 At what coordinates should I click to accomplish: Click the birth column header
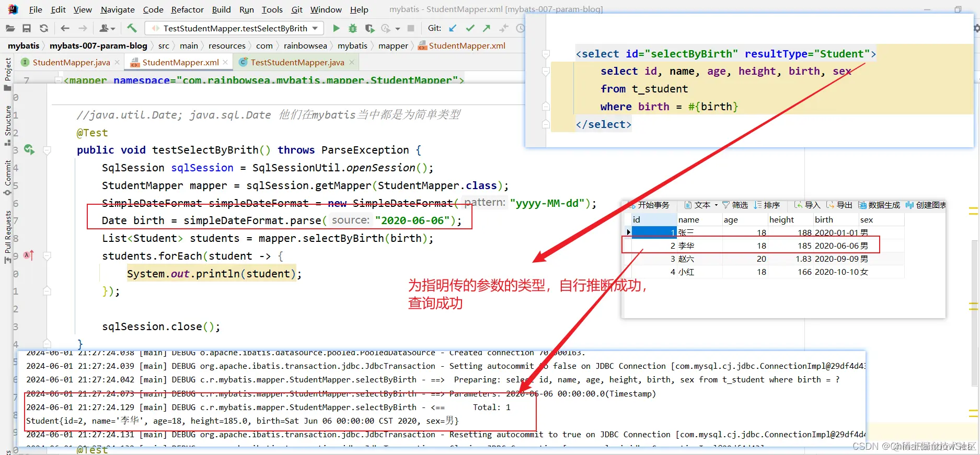[x=836, y=219]
